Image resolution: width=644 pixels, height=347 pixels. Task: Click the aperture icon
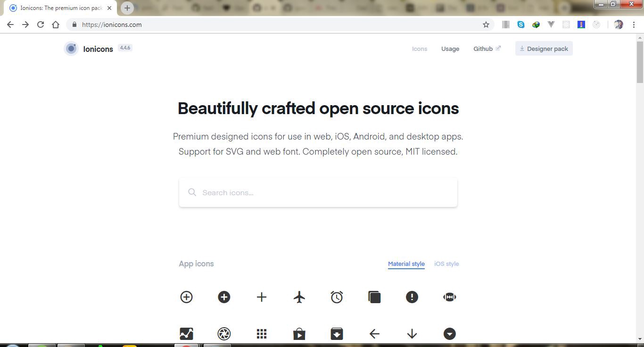(x=224, y=333)
